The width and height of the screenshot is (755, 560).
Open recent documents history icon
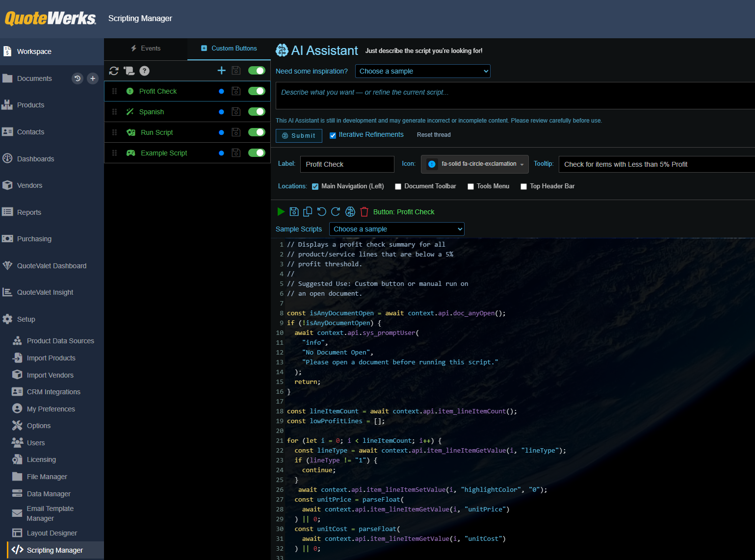pos(78,78)
